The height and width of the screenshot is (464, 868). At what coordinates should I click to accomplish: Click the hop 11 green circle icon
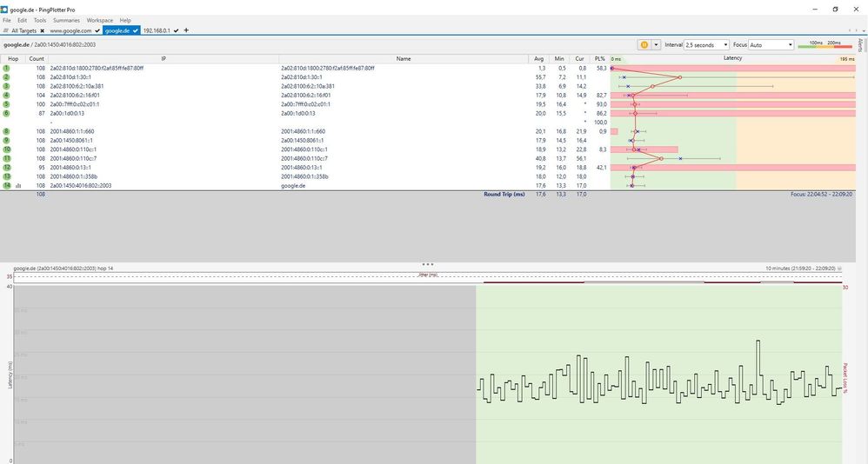[7, 158]
